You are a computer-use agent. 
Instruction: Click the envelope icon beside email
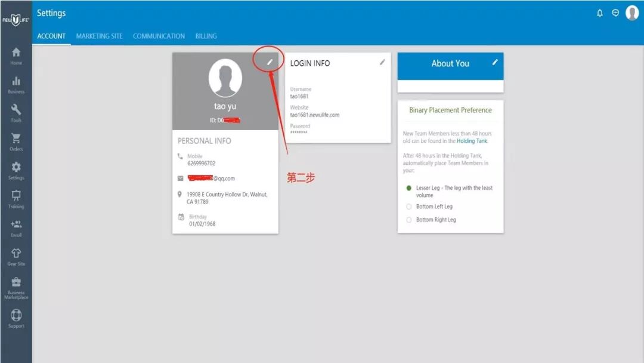[x=180, y=179]
